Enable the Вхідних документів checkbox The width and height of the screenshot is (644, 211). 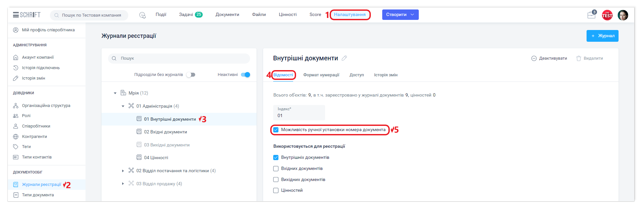(x=276, y=169)
